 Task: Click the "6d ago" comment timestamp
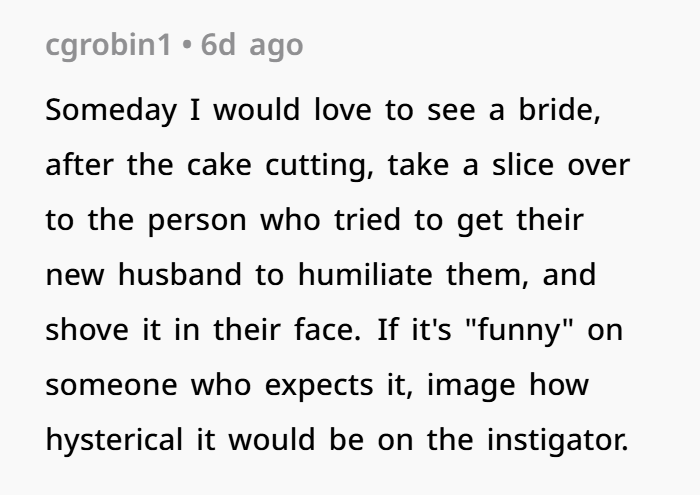click(252, 45)
